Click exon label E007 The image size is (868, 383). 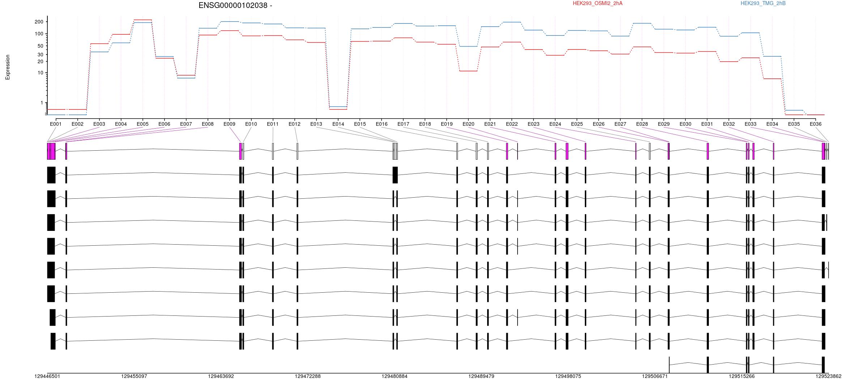186,124
